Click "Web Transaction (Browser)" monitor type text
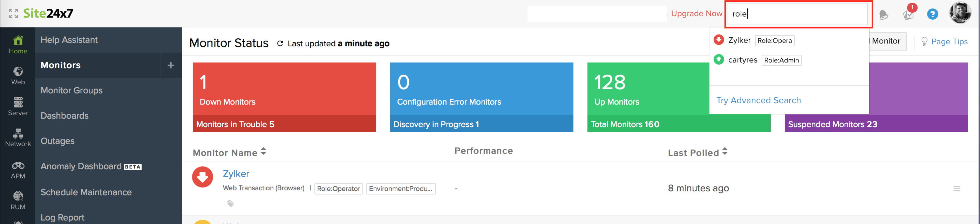 tap(263, 188)
